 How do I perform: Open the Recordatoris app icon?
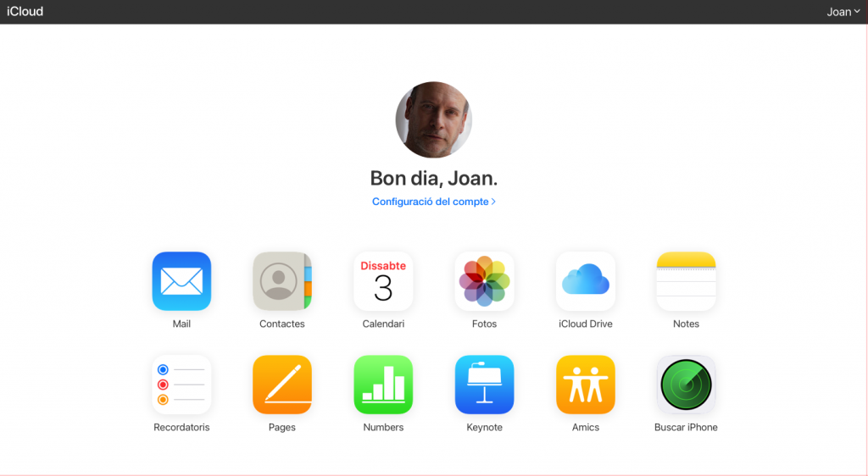click(181, 385)
